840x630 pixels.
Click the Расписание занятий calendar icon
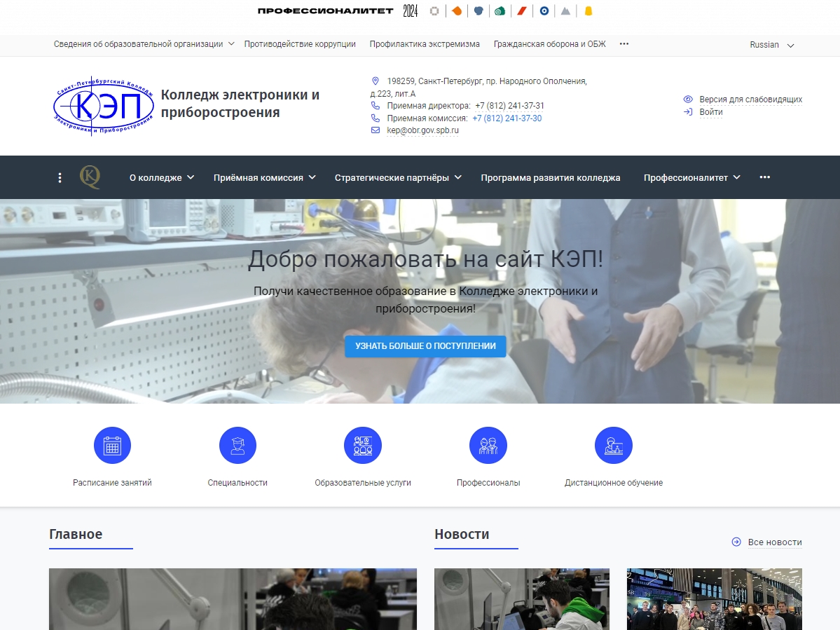tap(112, 446)
